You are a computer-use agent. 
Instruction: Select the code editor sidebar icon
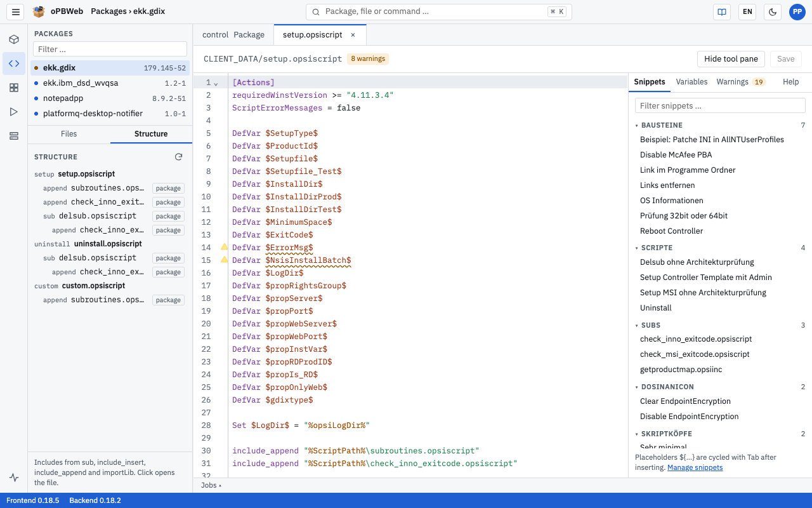click(x=14, y=63)
